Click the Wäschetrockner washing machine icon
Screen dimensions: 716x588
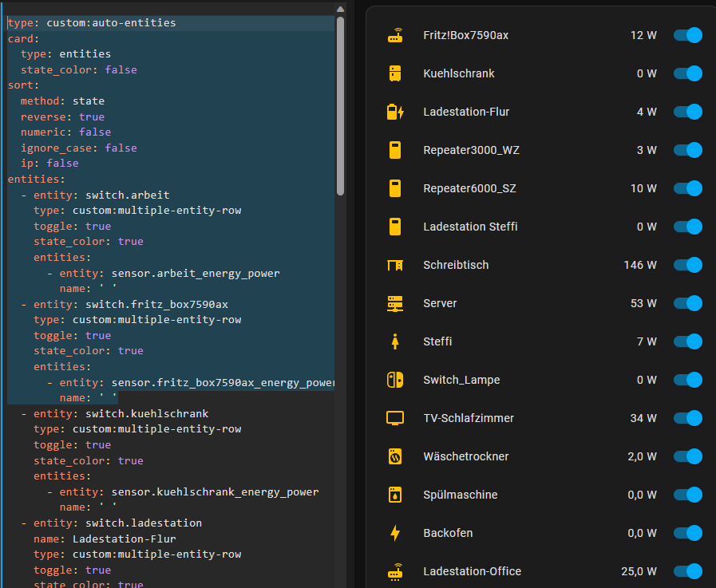(395, 456)
